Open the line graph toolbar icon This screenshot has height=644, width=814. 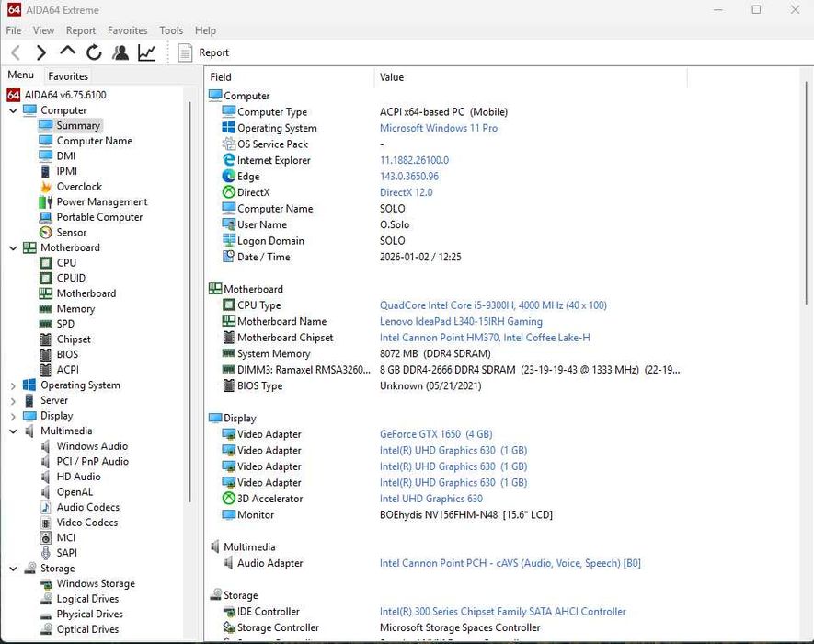(x=147, y=52)
